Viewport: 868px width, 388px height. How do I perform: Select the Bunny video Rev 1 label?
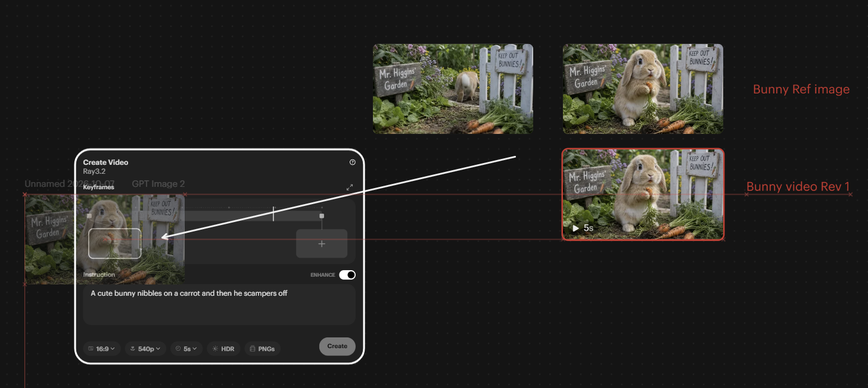coord(798,187)
